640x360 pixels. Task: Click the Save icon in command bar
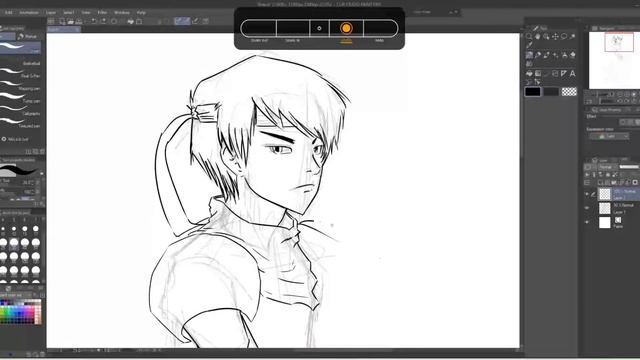pyautogui.click(x=79, y=21)
